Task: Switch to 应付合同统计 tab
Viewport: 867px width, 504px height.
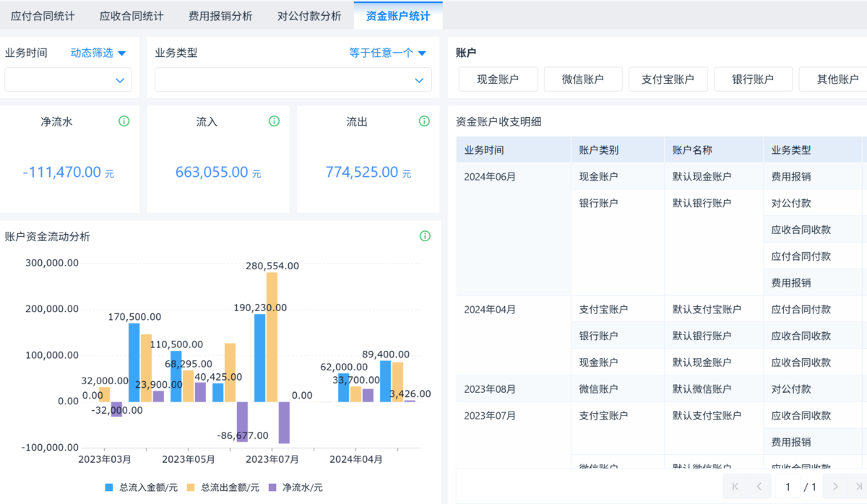Action: (43, 16)
